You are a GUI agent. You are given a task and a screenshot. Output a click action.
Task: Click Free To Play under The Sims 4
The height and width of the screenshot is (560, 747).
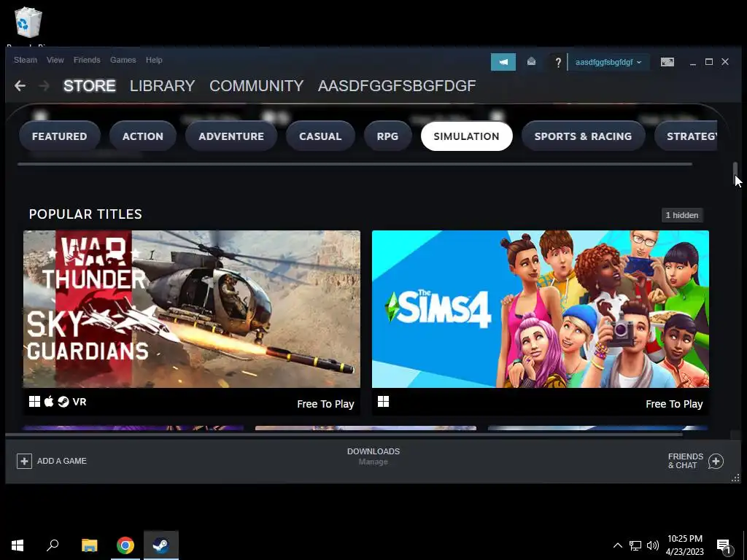click(674, 404)
